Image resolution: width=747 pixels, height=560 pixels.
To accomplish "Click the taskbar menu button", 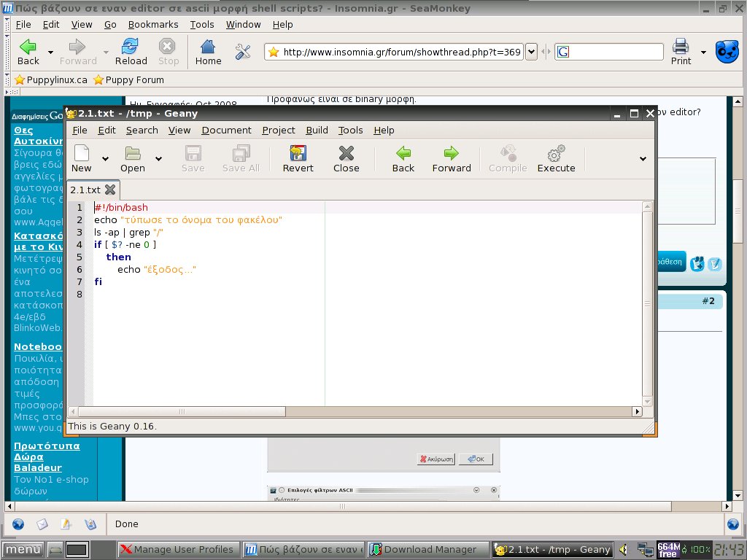I will (x=22, y=550).
